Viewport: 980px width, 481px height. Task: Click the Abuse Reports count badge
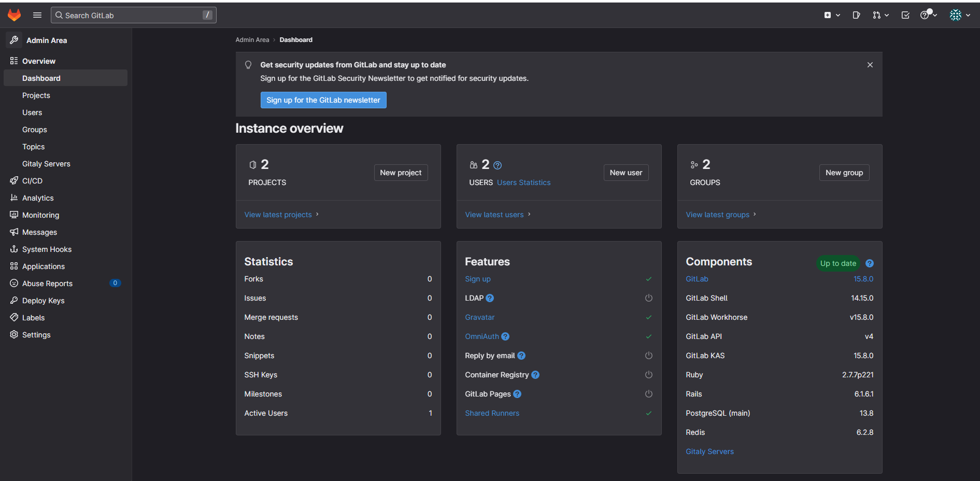tap(115, 283)
